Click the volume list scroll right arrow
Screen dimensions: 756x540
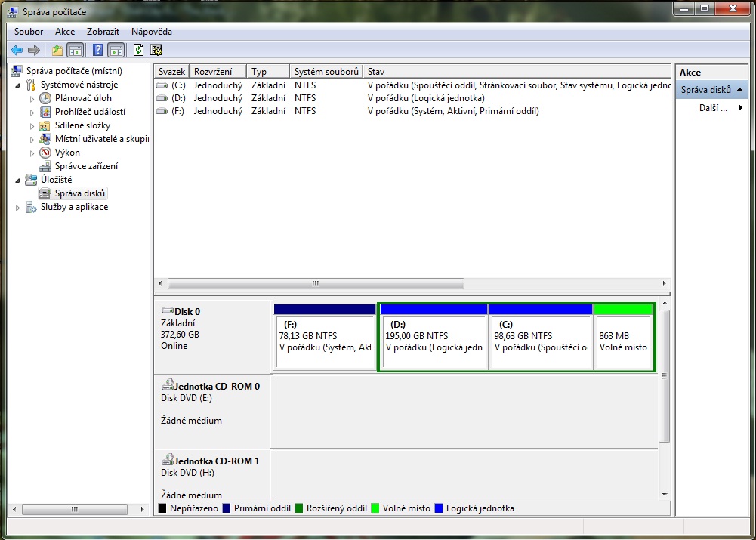[665, 283]
